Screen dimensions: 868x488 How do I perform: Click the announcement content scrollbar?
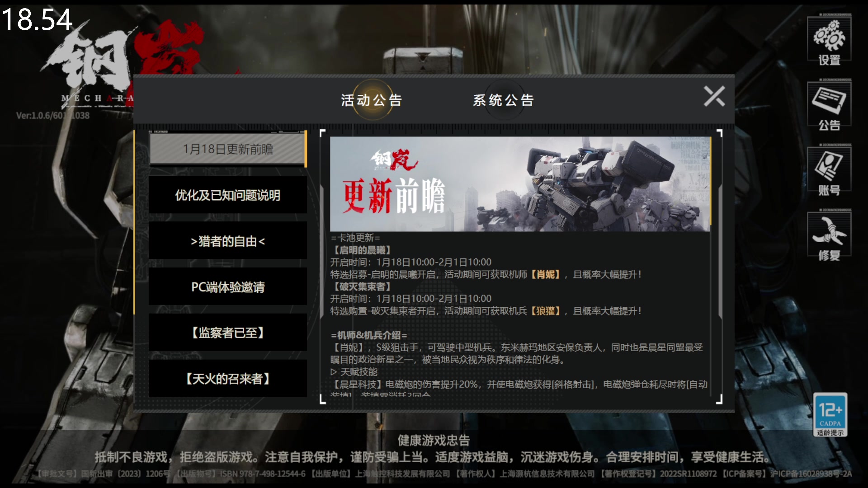(x=710, y=181)
